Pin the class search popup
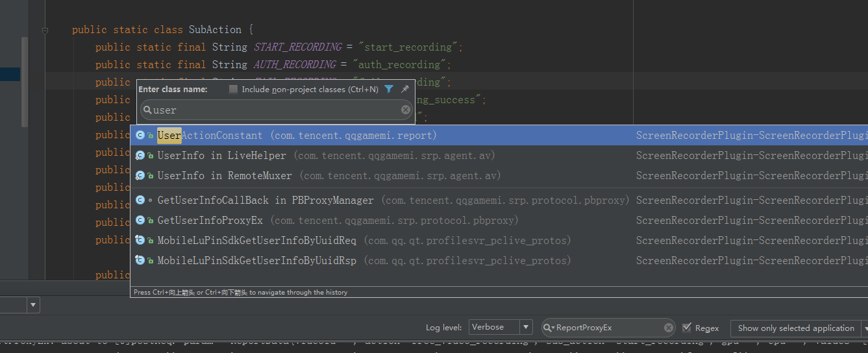868x353 pixels. coord(405,90)
